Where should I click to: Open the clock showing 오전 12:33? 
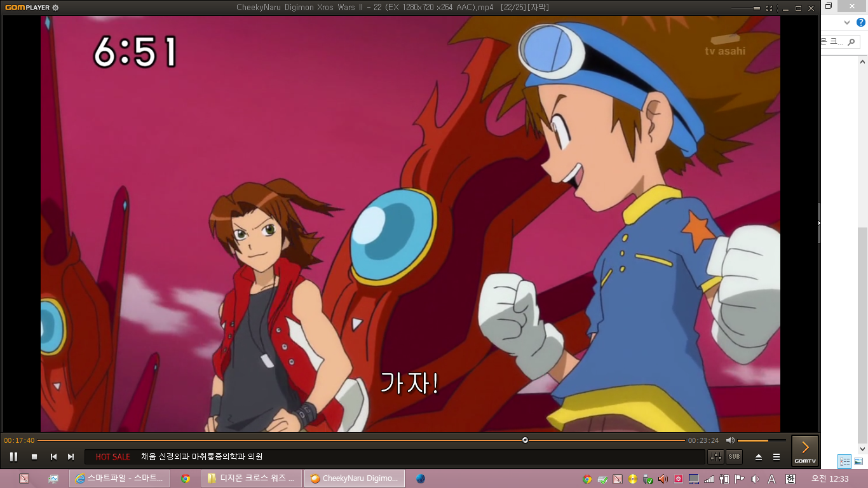[830, 478]
